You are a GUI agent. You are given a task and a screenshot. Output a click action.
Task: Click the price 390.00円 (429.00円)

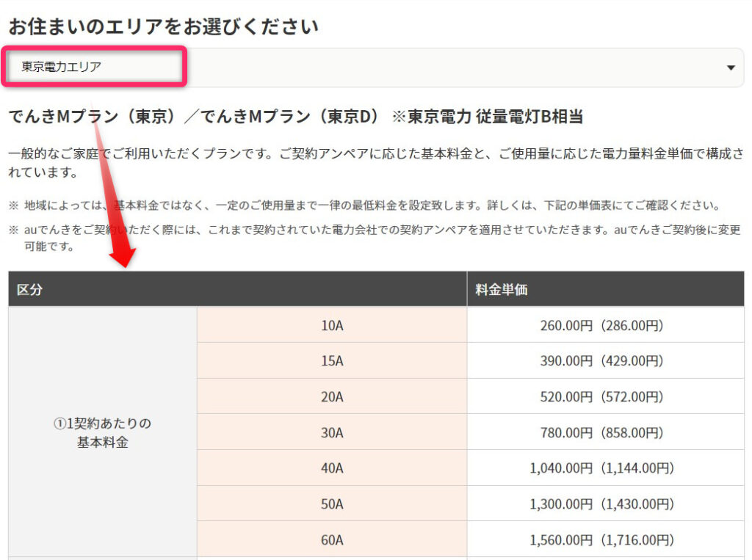pos(601,361)
